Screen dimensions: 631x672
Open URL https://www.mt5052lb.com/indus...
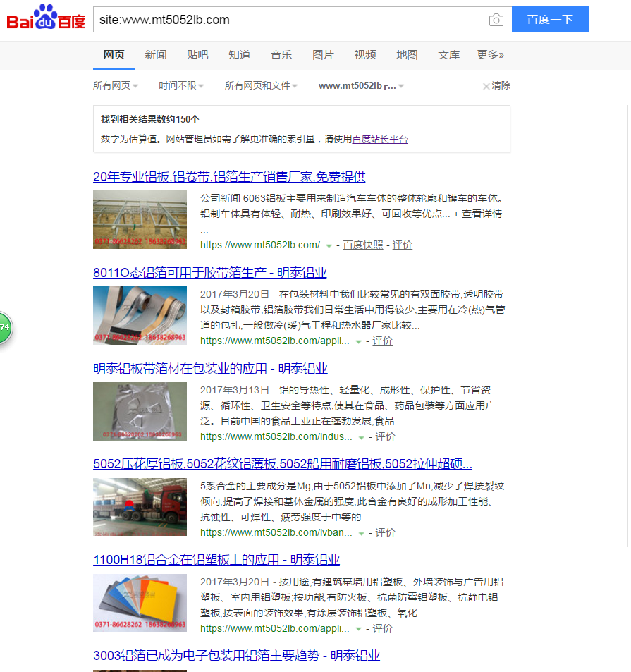(276, 436)
